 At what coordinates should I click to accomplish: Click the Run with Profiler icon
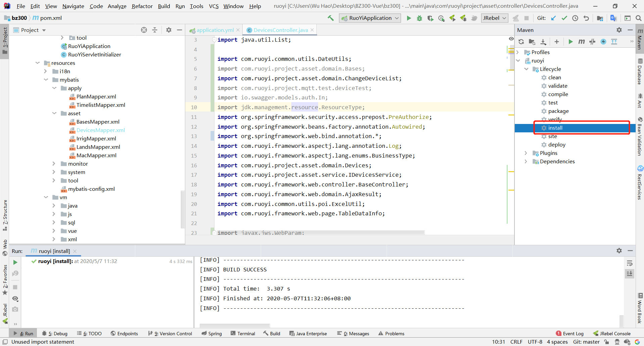pyautogui.click(x=441, y=18)
